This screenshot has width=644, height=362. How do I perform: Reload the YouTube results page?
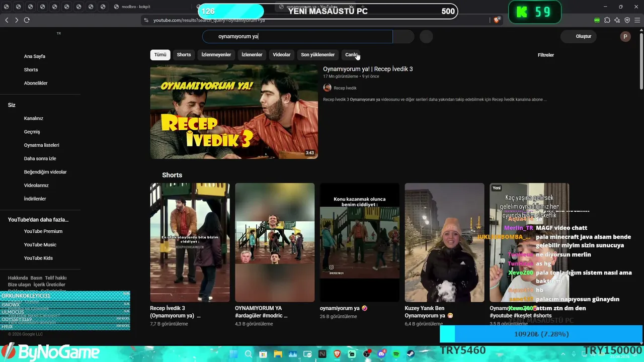(x=27, y=20)
